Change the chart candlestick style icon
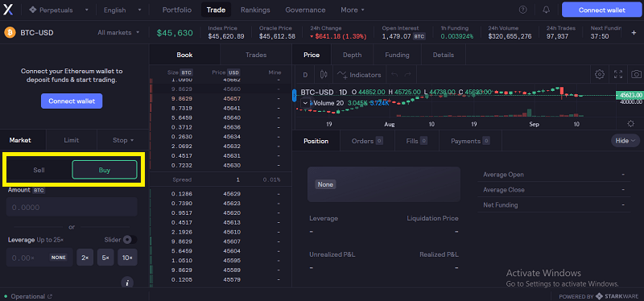The image size is (644, 301). click(324, 75)
